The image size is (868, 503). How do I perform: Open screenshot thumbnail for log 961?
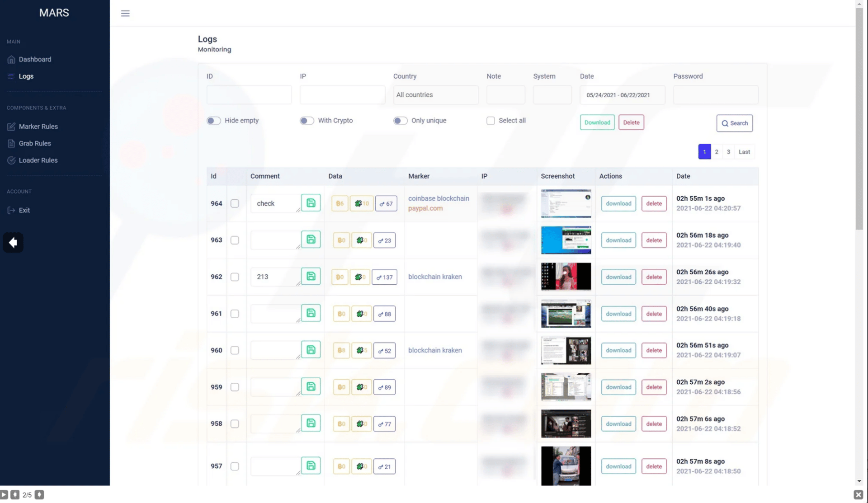coord(566,314)
